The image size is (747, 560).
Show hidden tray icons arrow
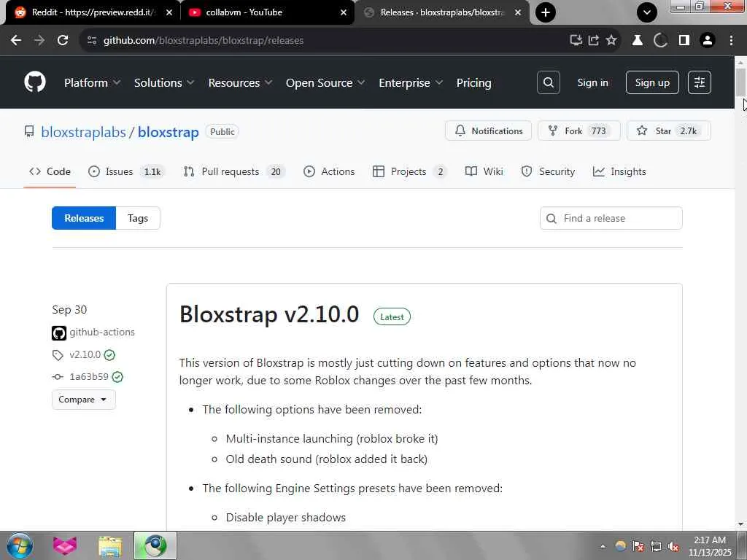pos(603,546)
